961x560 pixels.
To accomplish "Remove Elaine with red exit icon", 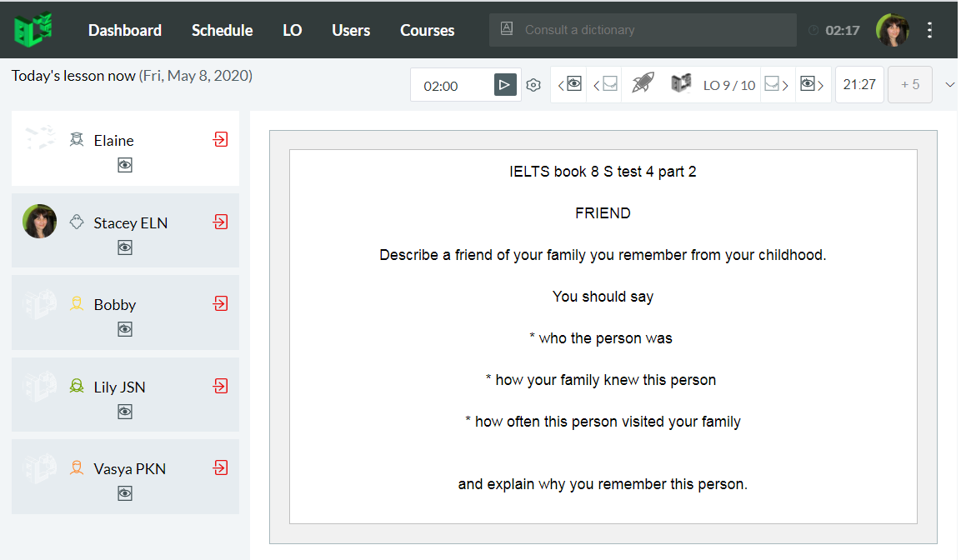I will point(221,139).
